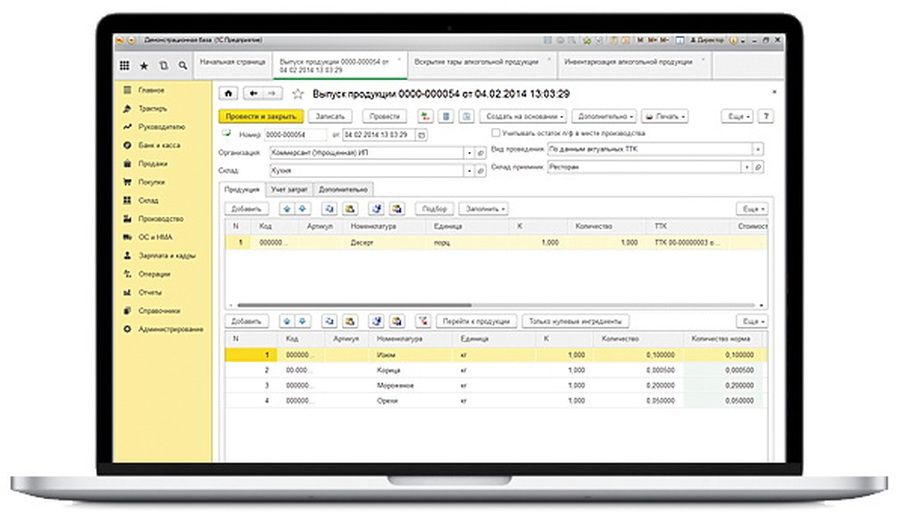Expand the Вид проведения dropdown arrow

[x=758, y=149]
